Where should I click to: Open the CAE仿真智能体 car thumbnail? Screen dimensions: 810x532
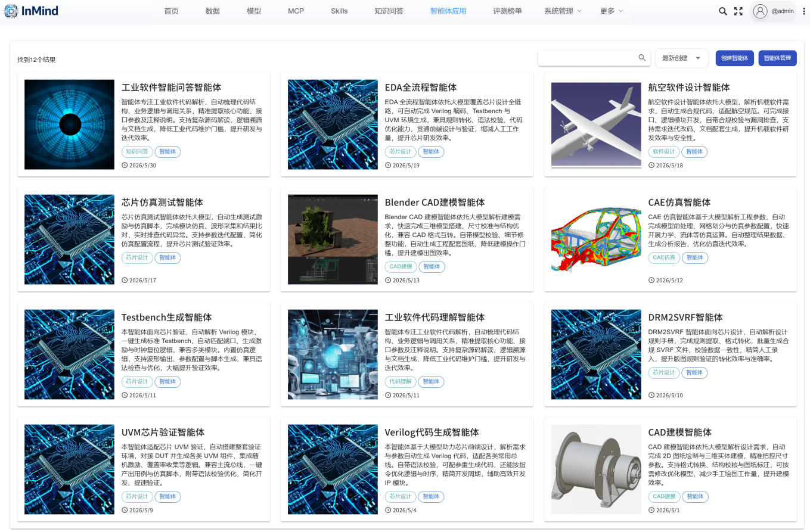click(596, 239)
